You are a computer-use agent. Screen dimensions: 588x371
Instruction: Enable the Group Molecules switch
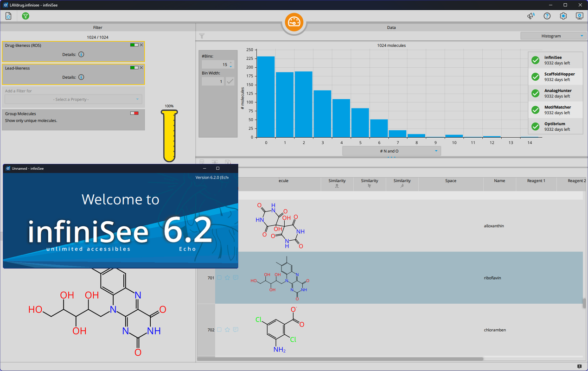click(134, 113)
